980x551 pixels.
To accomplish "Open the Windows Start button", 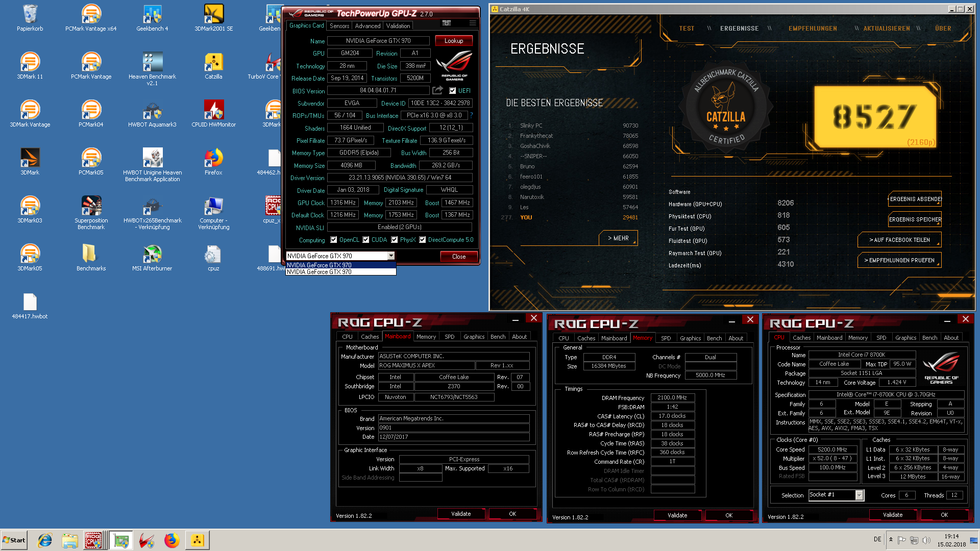I will 14,540.
